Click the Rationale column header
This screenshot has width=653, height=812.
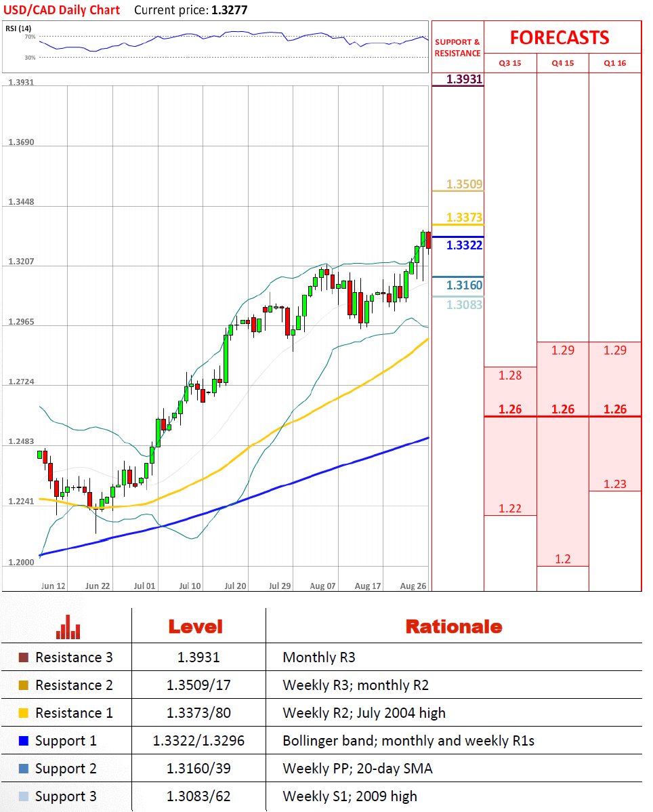[453, 626]
